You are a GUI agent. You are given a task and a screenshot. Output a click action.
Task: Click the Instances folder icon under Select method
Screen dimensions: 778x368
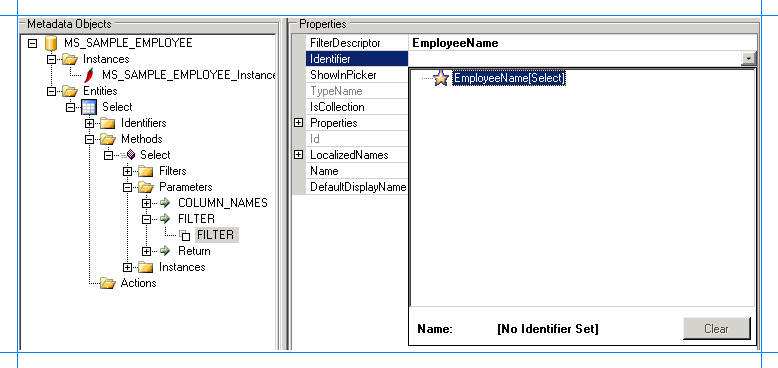[x=145, y=267]
